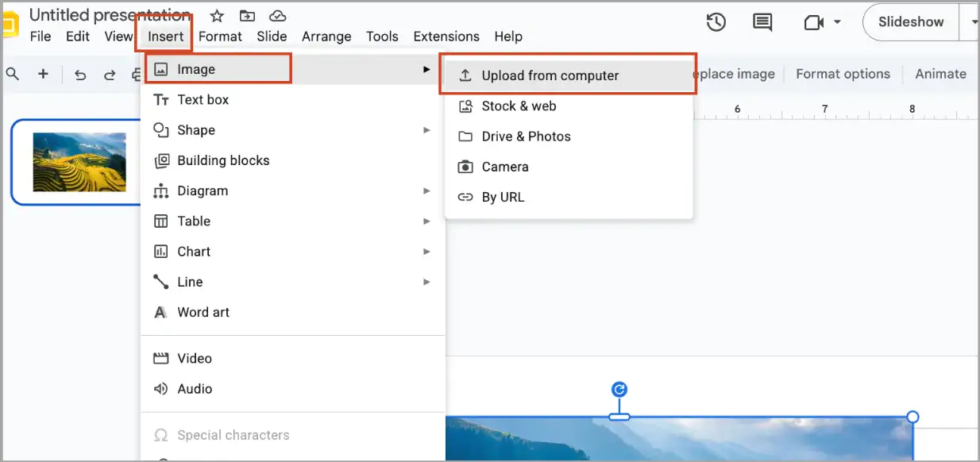Screen dimensions: 980x462
Task: Open the Edit menu
Action: 78,37
